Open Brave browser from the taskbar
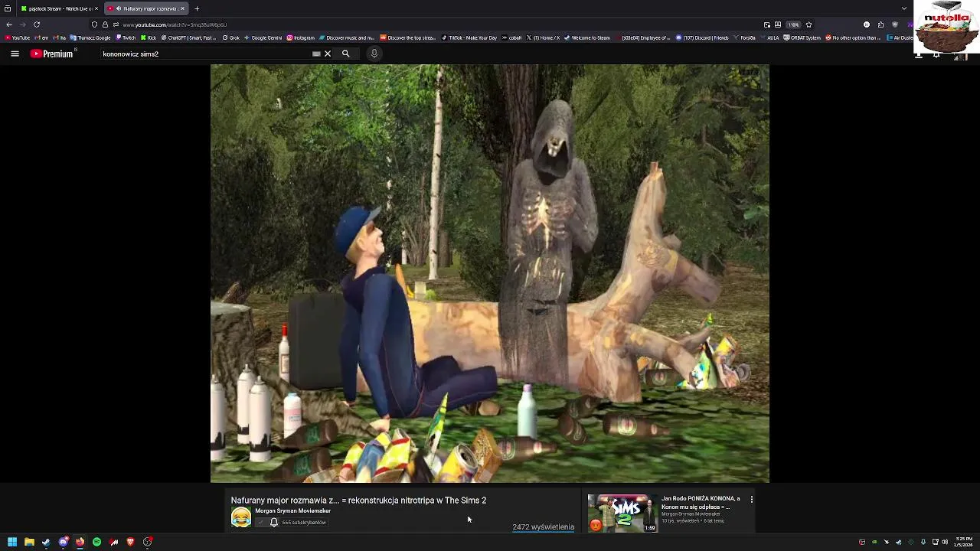This screenshot has height=551, width=980. point(130,542)
